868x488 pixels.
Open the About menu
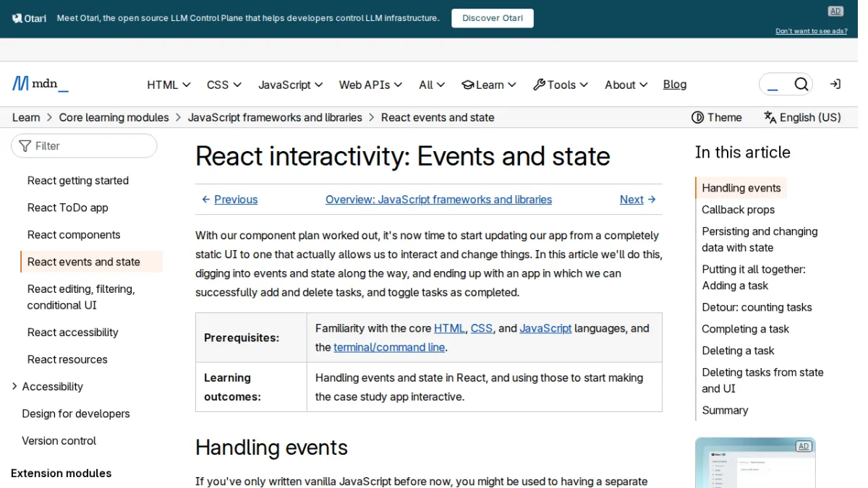click(x=626, y=85)
